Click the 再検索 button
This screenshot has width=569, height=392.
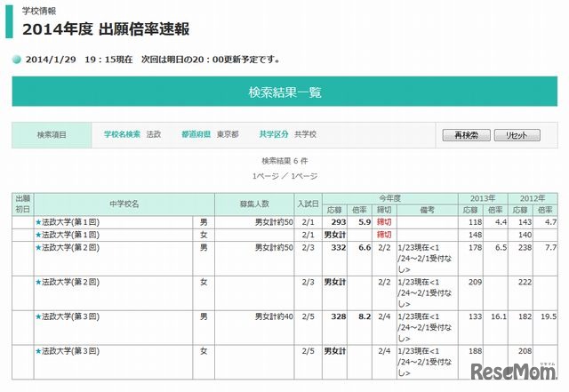pos(466,135)
